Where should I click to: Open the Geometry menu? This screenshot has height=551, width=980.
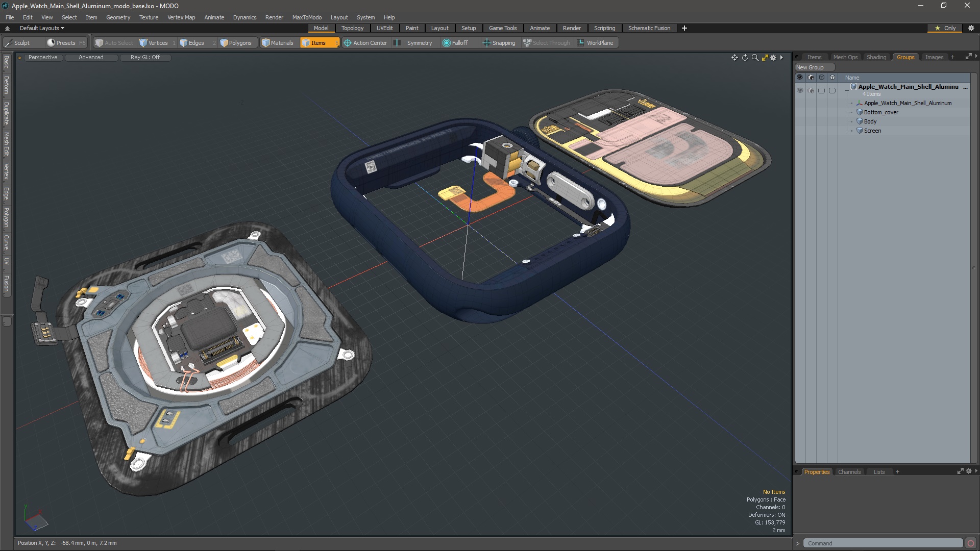tap(118, 17)
